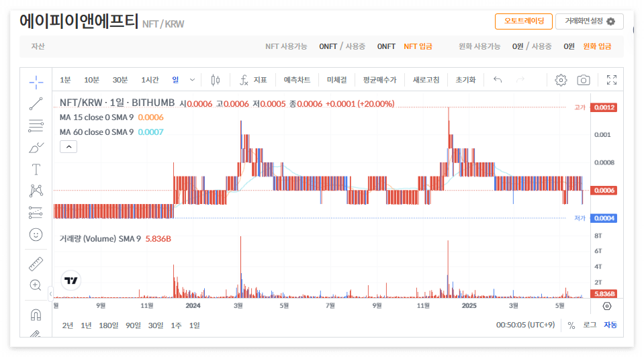The height and width of the screenshot is (357, 644).
Task: Collapse the indicator legend chevron
Action: pyautogui.click(x=68, y=146)
